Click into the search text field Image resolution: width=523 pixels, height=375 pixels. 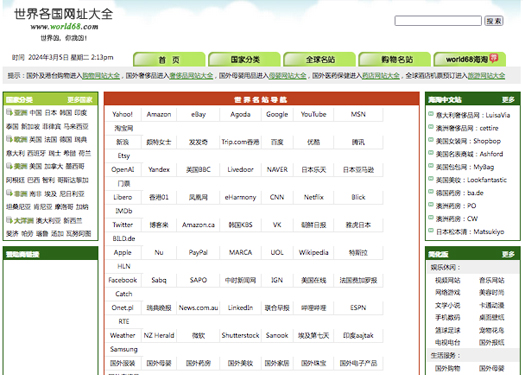pos(438,21)
